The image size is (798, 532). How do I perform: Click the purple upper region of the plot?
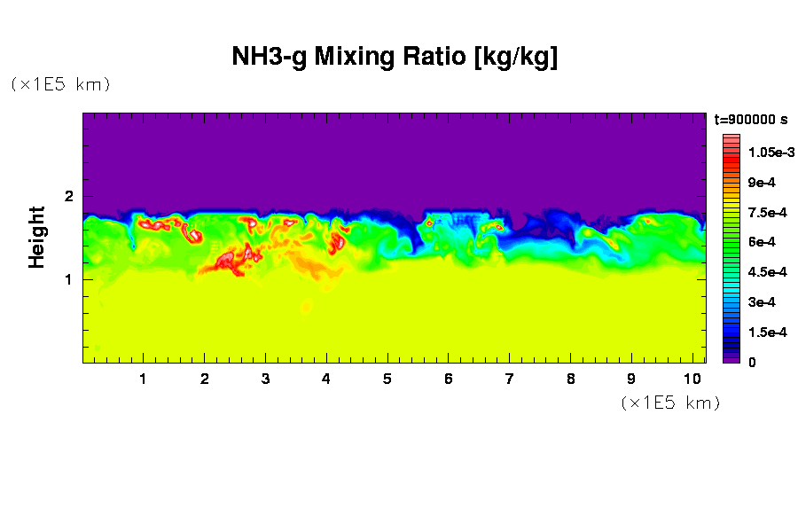coord(394,160)
